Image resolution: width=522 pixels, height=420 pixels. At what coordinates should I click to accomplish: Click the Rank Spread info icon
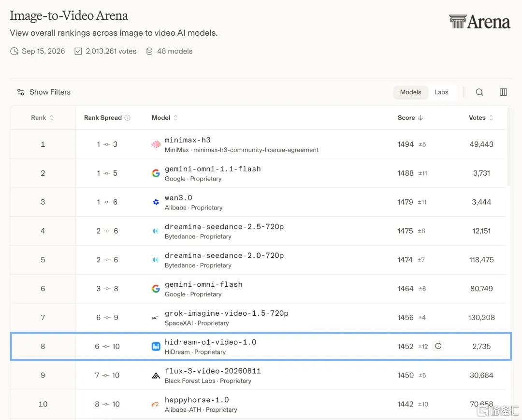point(128,118)
